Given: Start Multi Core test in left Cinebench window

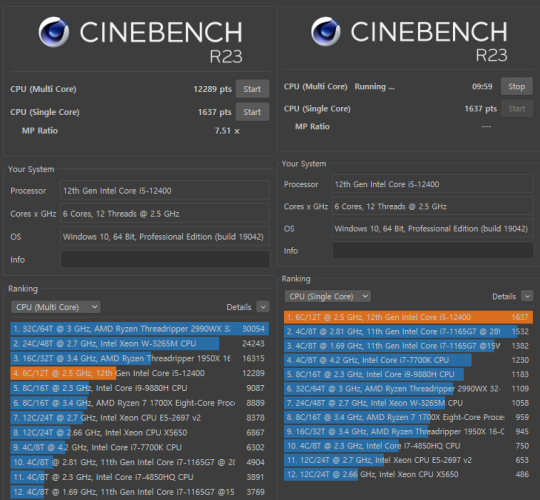Looking at the screenshot, I should (x=252, y=89).
